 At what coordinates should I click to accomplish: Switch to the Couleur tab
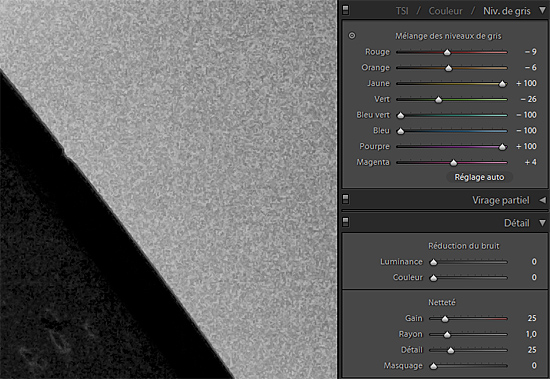coord(445,11)
